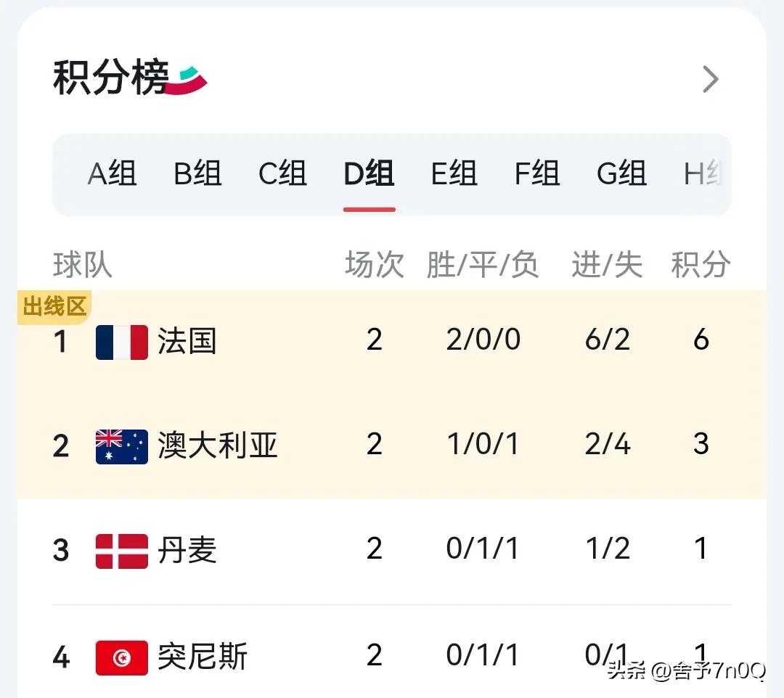Click the Denmark flag icon
This screenshot has height=698, width=784.
(x=121, y=550)
